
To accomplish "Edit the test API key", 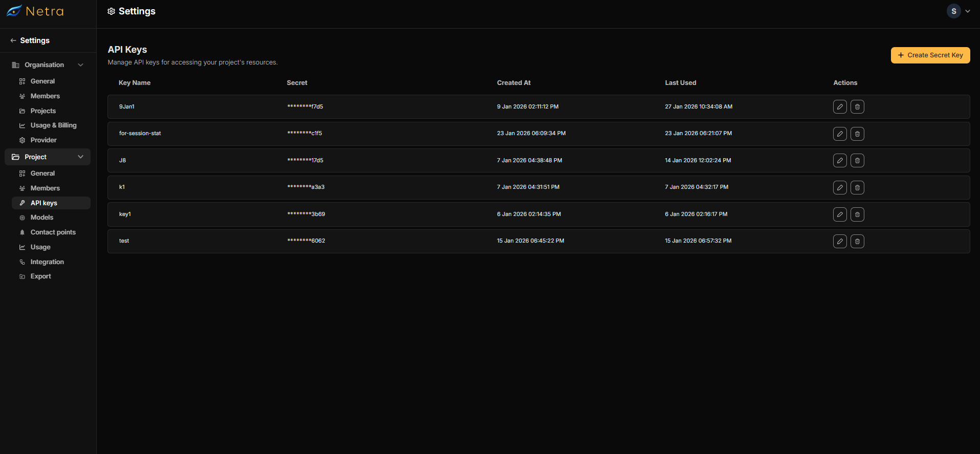I will 840,241.
